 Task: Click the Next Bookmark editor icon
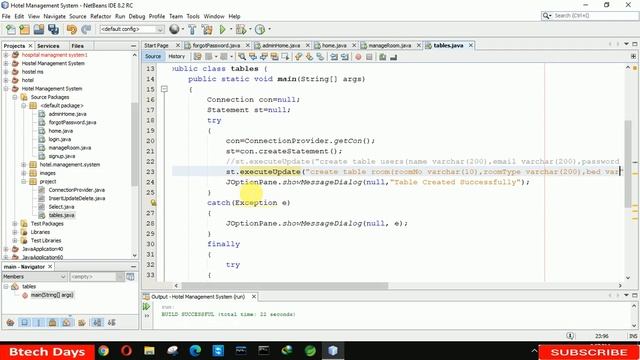tap(309, 57)
